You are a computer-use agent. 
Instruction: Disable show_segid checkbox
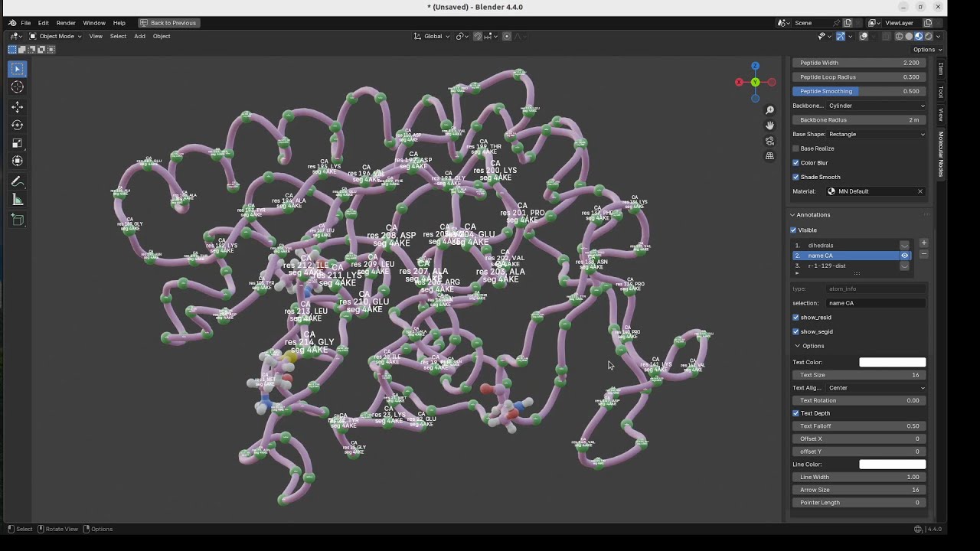pyautogui.click(x=795, y=331)
